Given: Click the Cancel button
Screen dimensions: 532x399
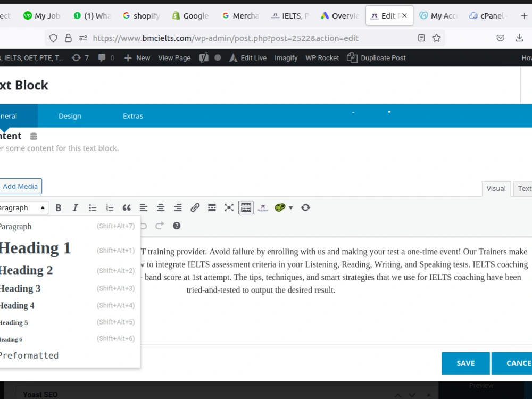Looking at the screenshot, I should (x=512, y=363).
